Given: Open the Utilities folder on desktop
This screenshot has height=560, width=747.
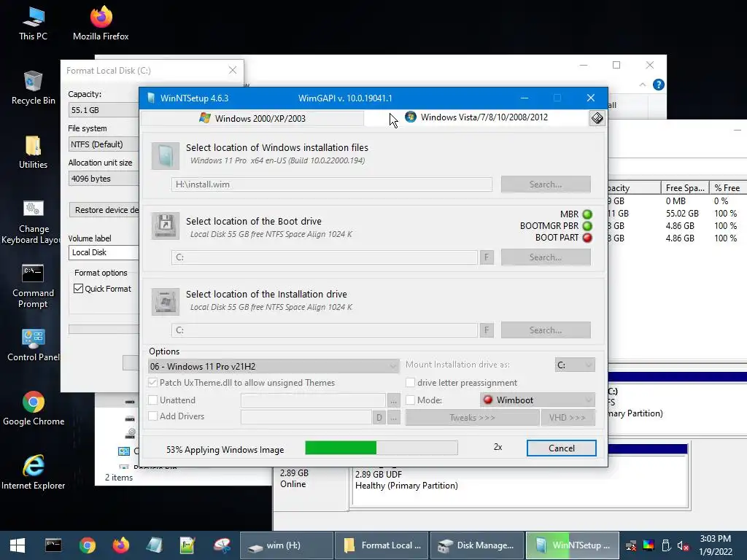Looking at the screenshot, I should coord(33,152).
